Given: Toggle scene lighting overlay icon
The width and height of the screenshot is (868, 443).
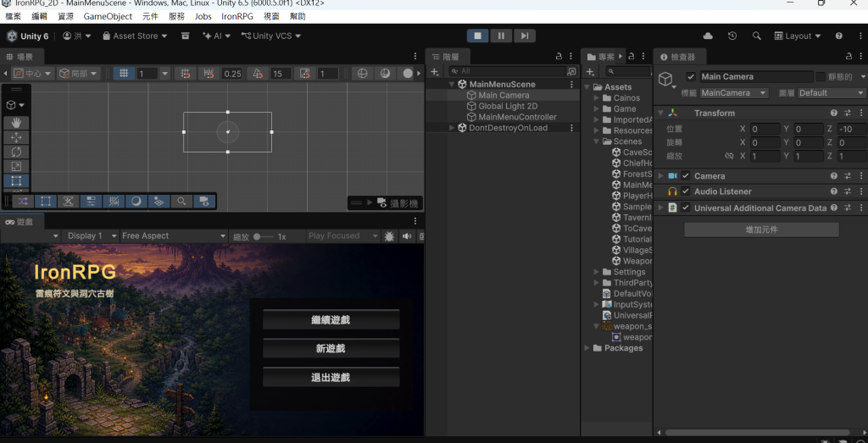Looking at the screenshot, I should [136, 201].
